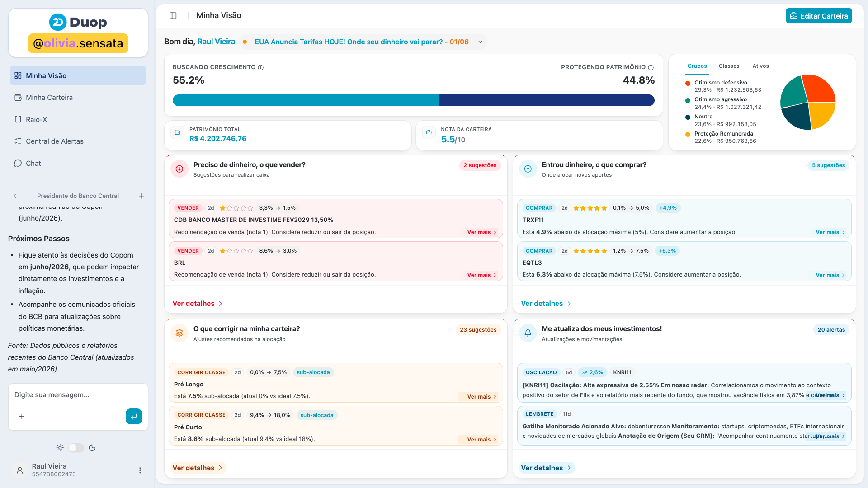Open info icon beside Buscando Crescimento
Viewport: 868px width, 488px height.
tap(261, 67)
